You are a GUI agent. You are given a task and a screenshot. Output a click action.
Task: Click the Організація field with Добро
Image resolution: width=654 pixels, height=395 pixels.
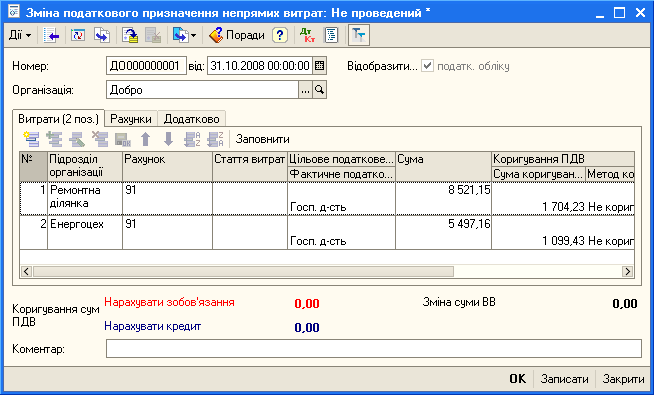(202, 90)
